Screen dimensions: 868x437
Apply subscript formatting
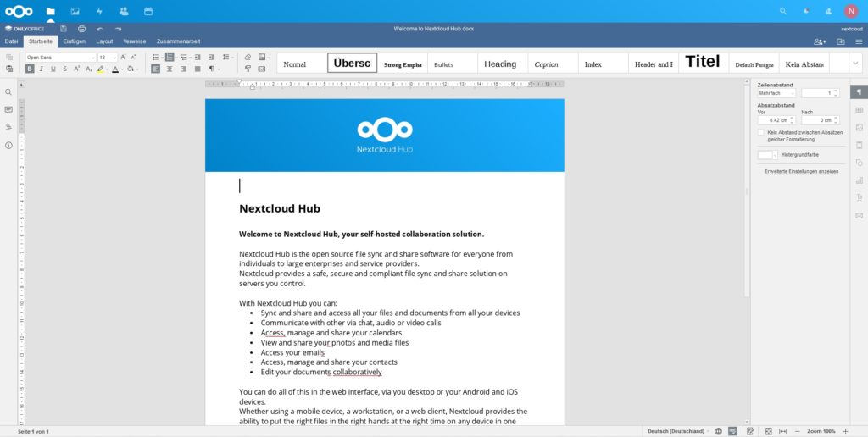point(88,69)
